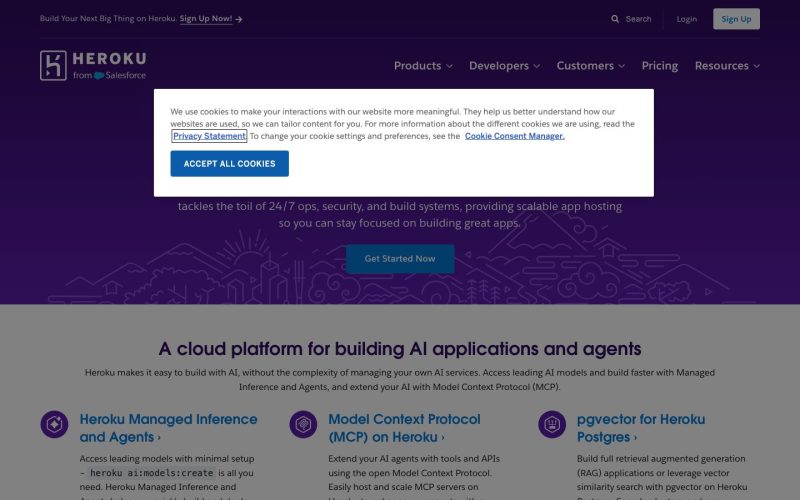Open the Developers menu
Image resolution: width=800 pixels, height=500 pixels.
coord(505,66)
